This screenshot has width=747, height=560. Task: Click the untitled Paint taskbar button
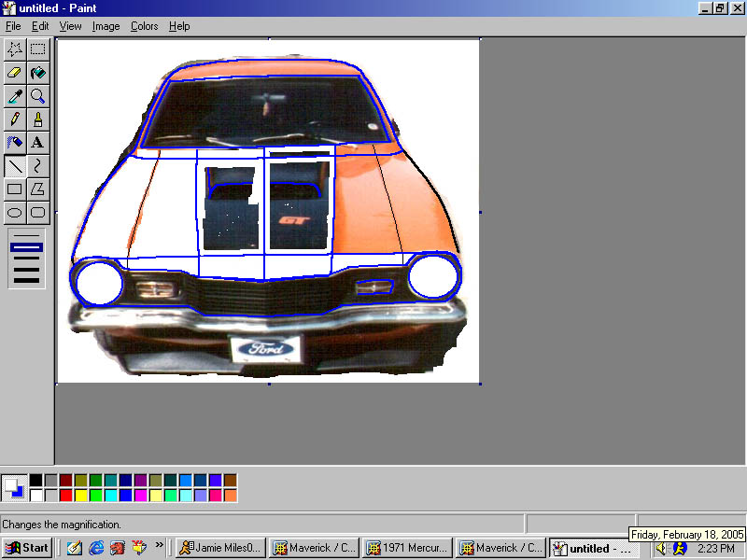coord(592,548)
